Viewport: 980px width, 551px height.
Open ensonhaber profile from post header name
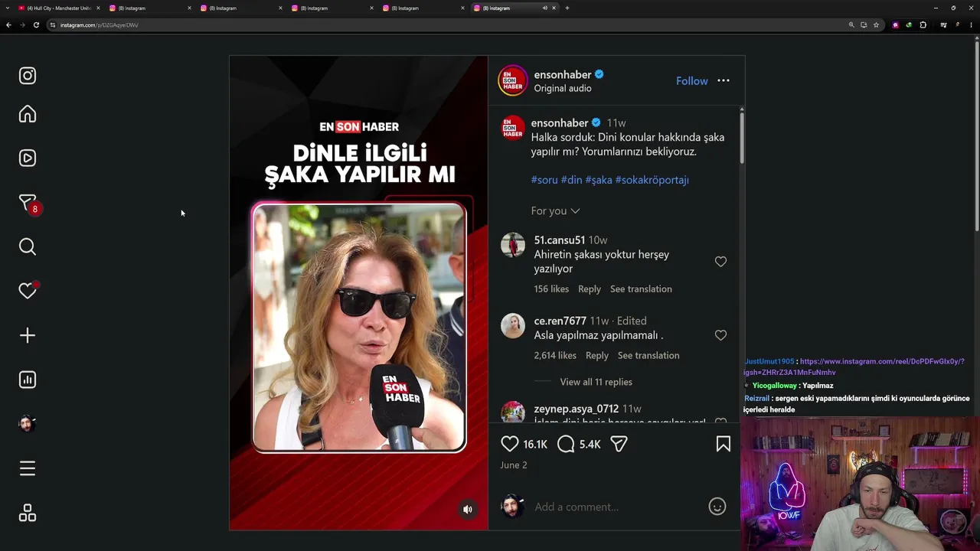click(x=563, y=74)
